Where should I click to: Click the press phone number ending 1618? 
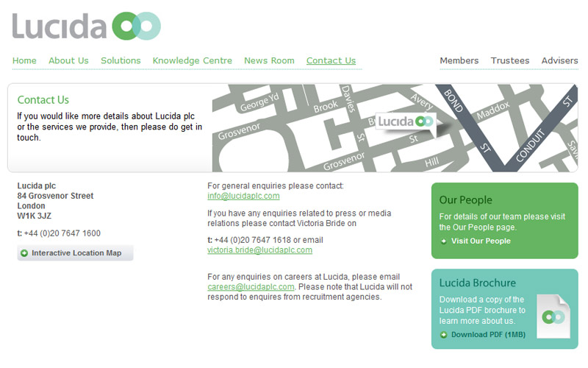point(252,241)
